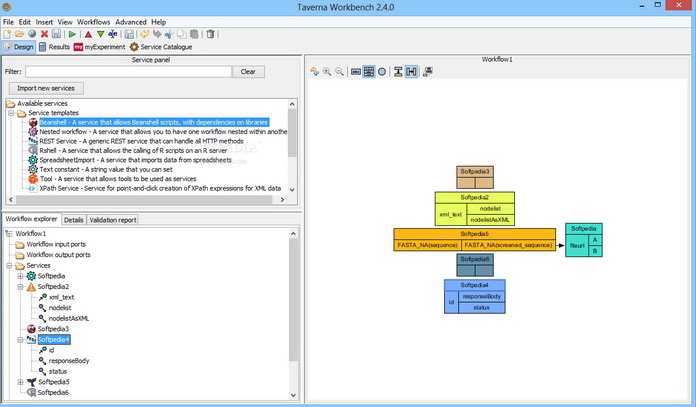
Task: Click the open folder toolbar icon
Action: (x=19, y=33)
